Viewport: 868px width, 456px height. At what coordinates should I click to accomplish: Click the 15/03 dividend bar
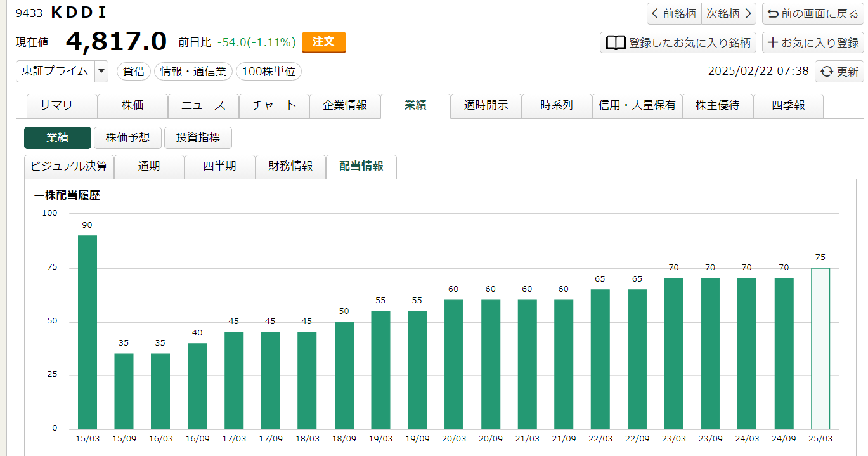(x=87, y=332)
